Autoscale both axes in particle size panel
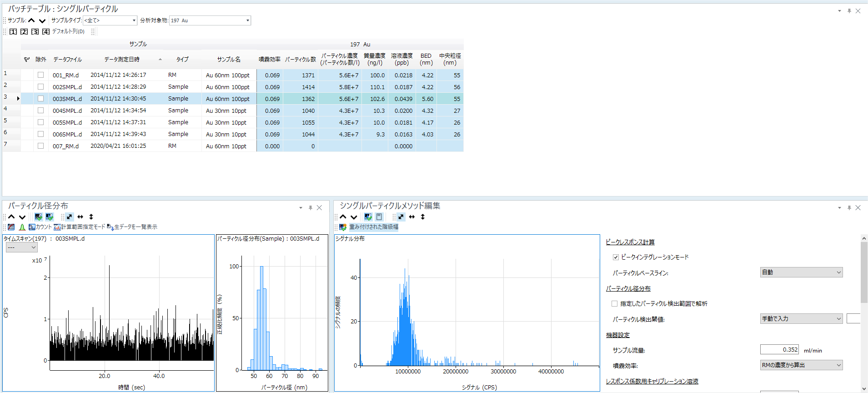The width and height of the screenshot is (868, 393). tap(69, 217)
